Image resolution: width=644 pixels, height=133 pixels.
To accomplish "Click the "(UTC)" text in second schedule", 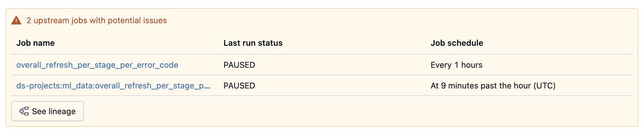I will [544, 86].
